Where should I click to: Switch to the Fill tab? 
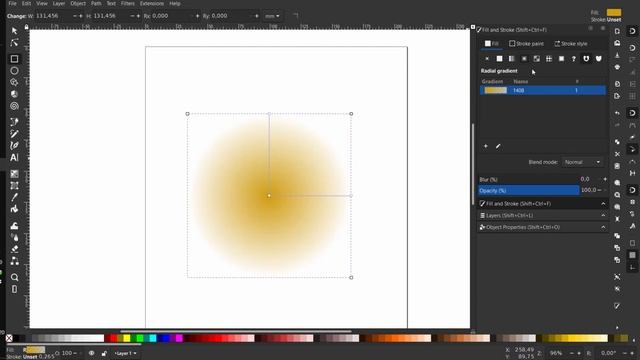tap(492, 44)
